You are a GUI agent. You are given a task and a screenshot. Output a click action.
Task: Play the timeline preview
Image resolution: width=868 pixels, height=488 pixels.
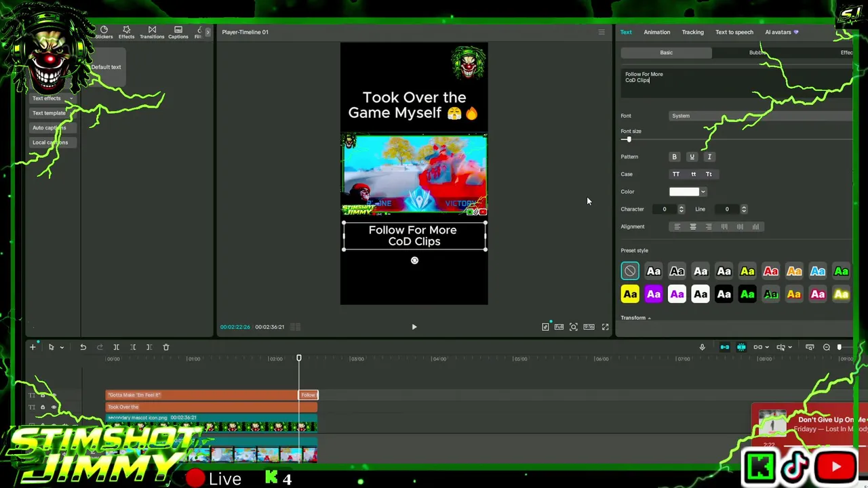point(414,327)
